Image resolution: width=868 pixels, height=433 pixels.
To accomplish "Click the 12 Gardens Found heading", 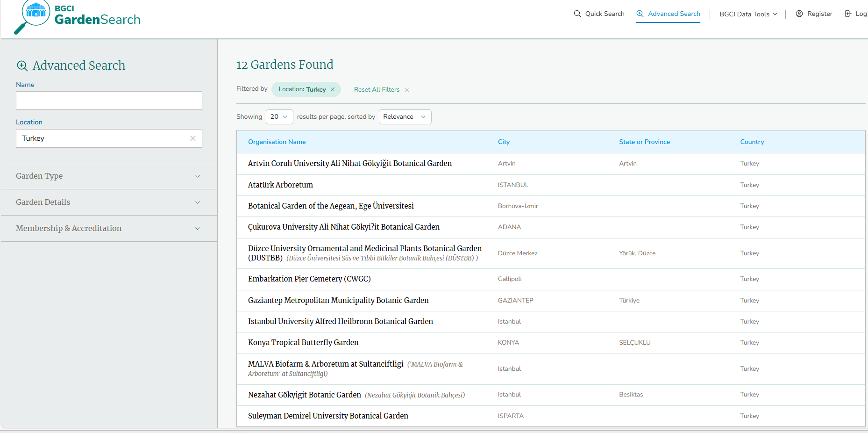I will (285, 65).
